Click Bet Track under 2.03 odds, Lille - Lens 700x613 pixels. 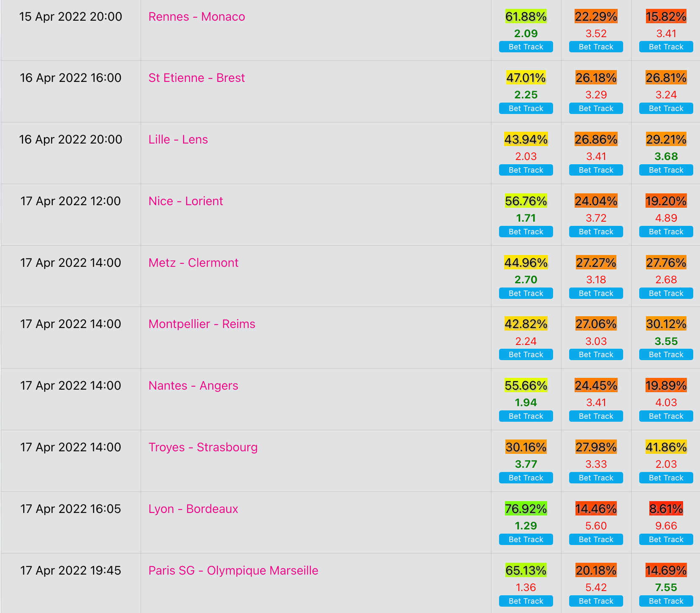click(x=526, y=170)
